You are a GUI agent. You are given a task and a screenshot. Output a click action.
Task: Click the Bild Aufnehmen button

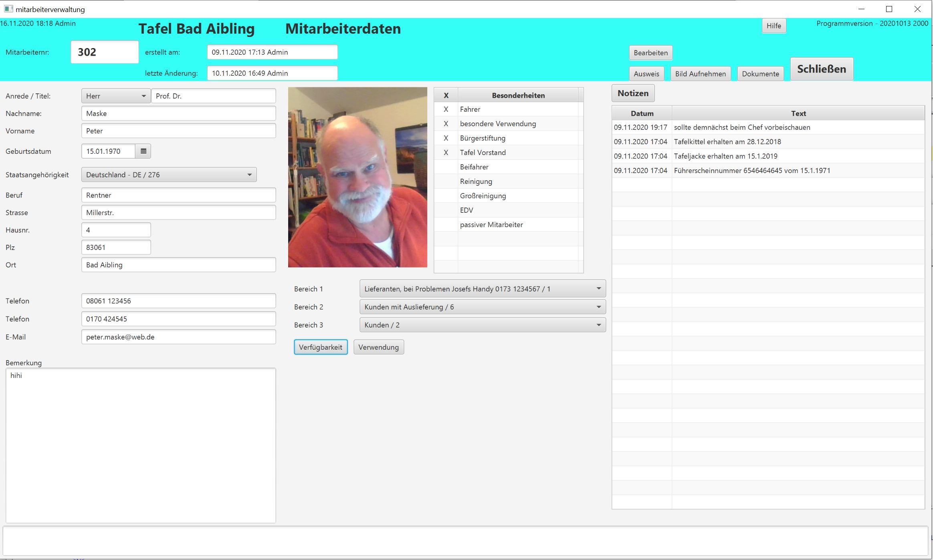point(700,74)
